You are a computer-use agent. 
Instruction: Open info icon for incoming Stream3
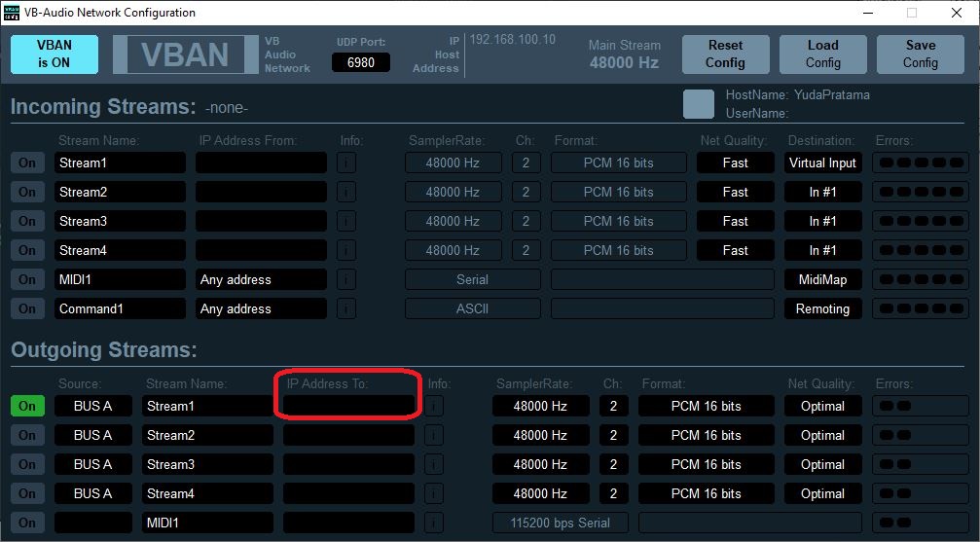point(346,221)
